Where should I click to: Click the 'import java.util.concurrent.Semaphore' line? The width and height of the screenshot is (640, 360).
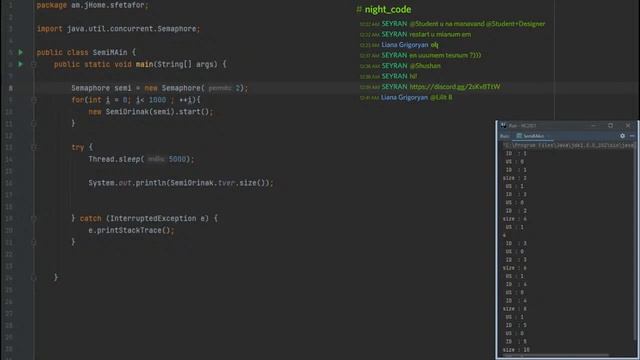[x=118, y=29]
